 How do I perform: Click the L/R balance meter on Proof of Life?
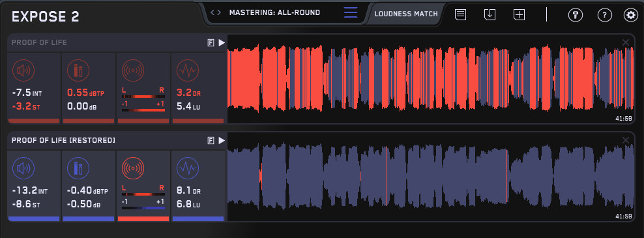pyautogui.click(x=143, y=97)
